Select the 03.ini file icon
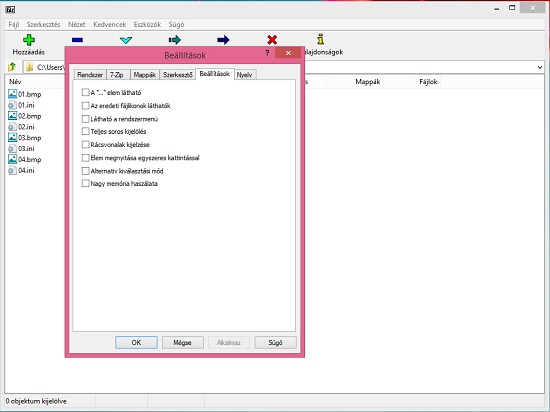 pos(12,148)
